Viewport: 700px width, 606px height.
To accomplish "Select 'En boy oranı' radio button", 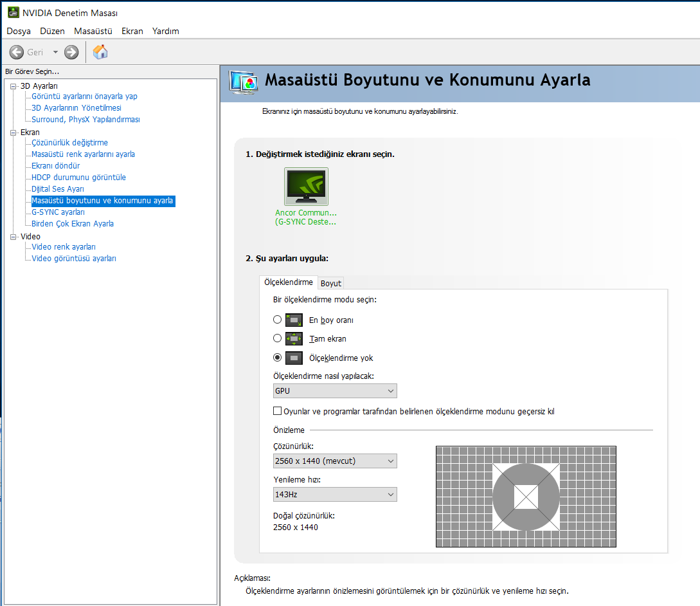I will (x=277, y=320).
